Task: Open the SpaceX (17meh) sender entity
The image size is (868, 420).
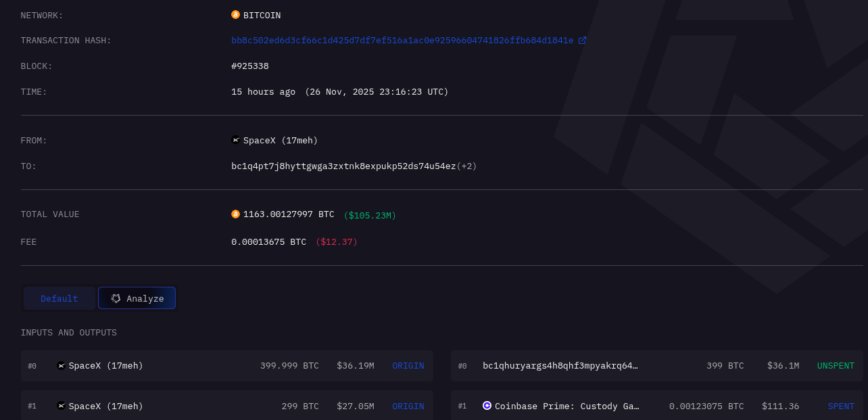Action: pyautogui.click(x=281, y=141)
